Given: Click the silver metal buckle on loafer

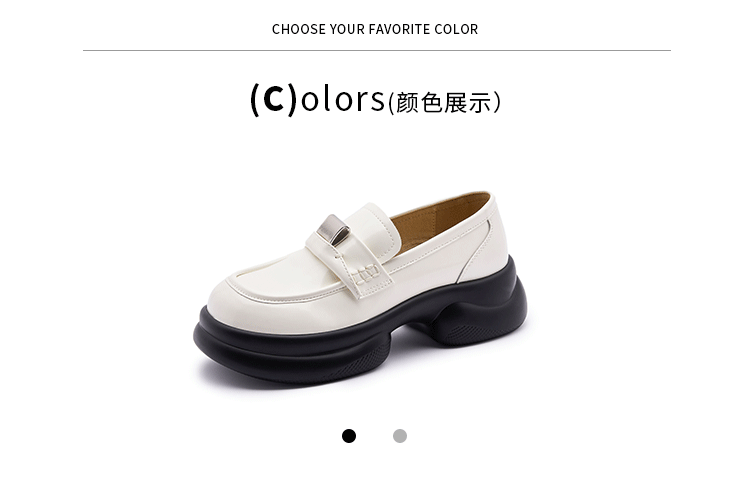Looking at the screenshot, I should click(x=334, y=229).
